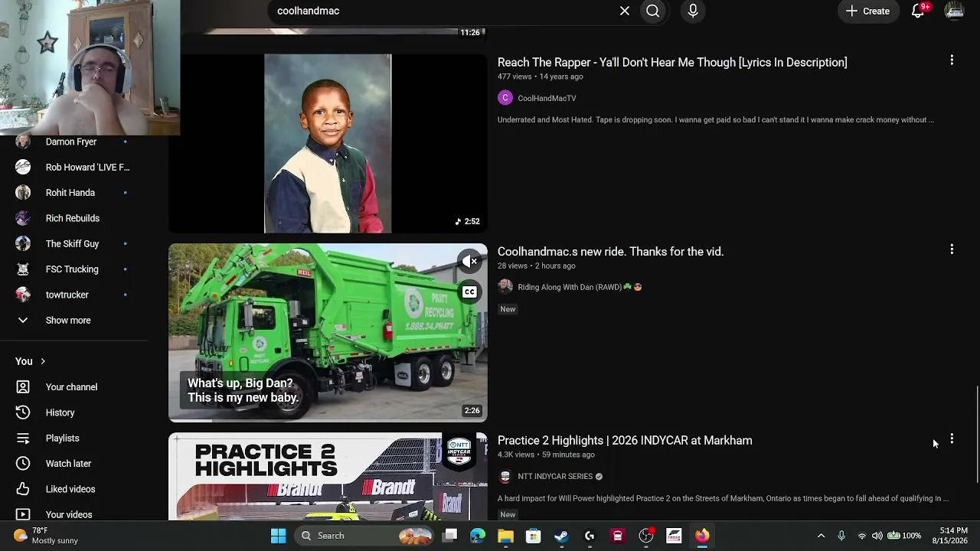Open the green garbage truck video thumbnail

click(328, 333)
